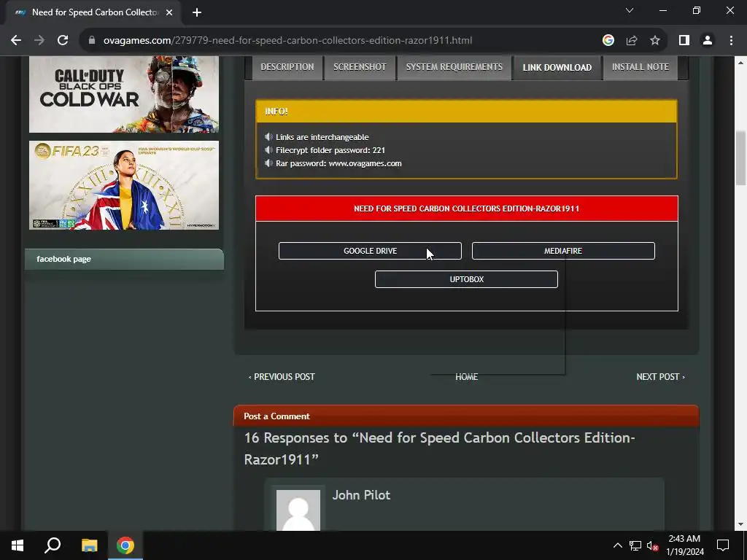The image size is (747, 560).
Task: Click the 'Links are interchangeable' text
Action: [x=322, y=137]
